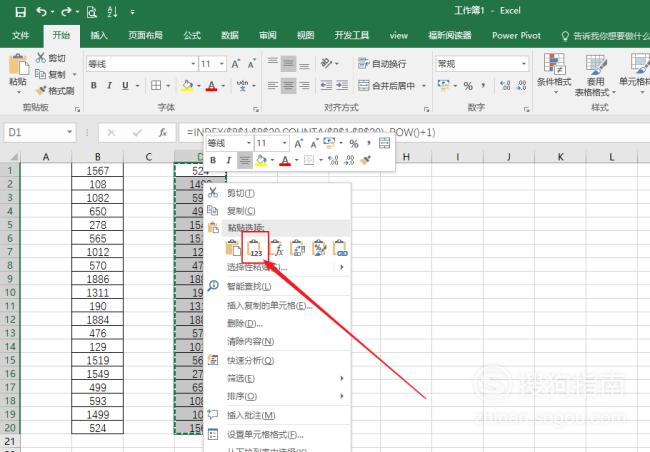650x452 pixels.
Task: Click the percent button in mini toolbar
Action: pos(354,143)
